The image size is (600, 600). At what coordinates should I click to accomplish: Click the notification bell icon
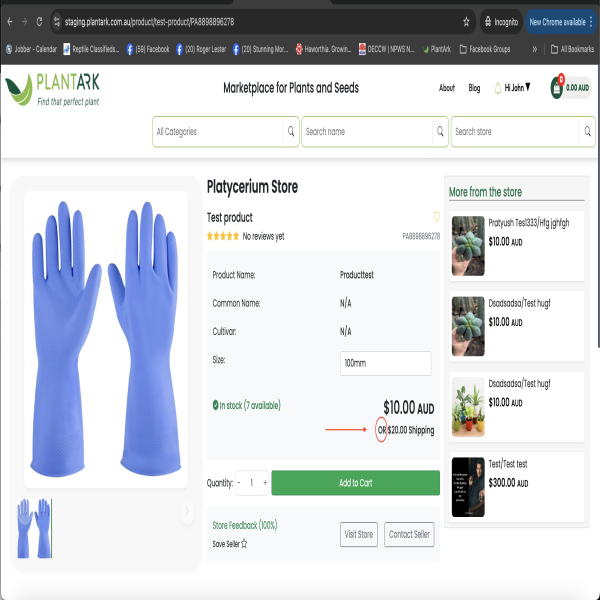[498, 88]
